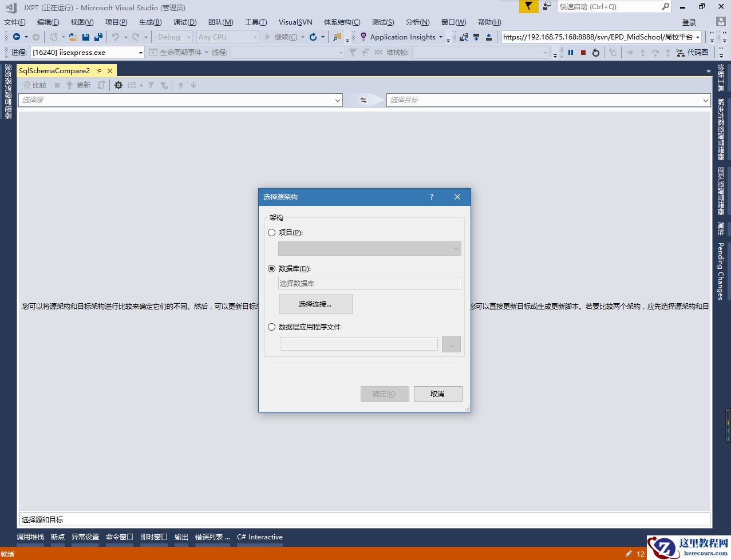Click the Save All double-floppy icon
Screen dimensions: 731x560
coord(98,37)
